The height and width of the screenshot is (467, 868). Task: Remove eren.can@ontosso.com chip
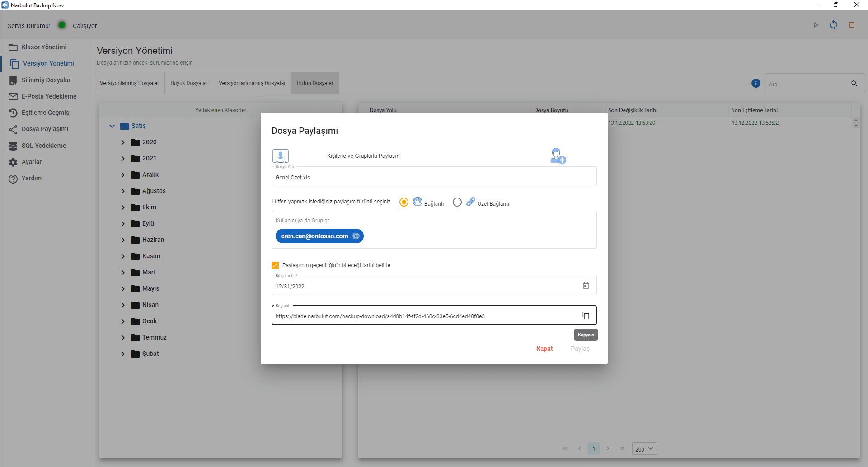coord(356,236)
